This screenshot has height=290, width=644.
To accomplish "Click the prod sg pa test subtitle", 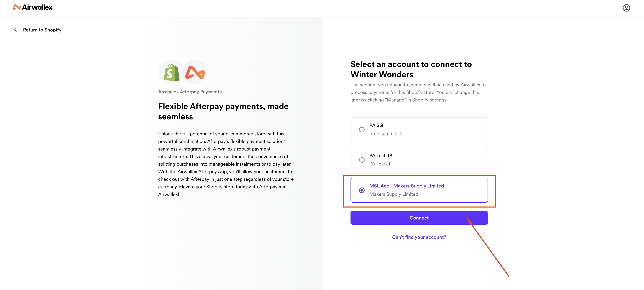I will 385,133.
